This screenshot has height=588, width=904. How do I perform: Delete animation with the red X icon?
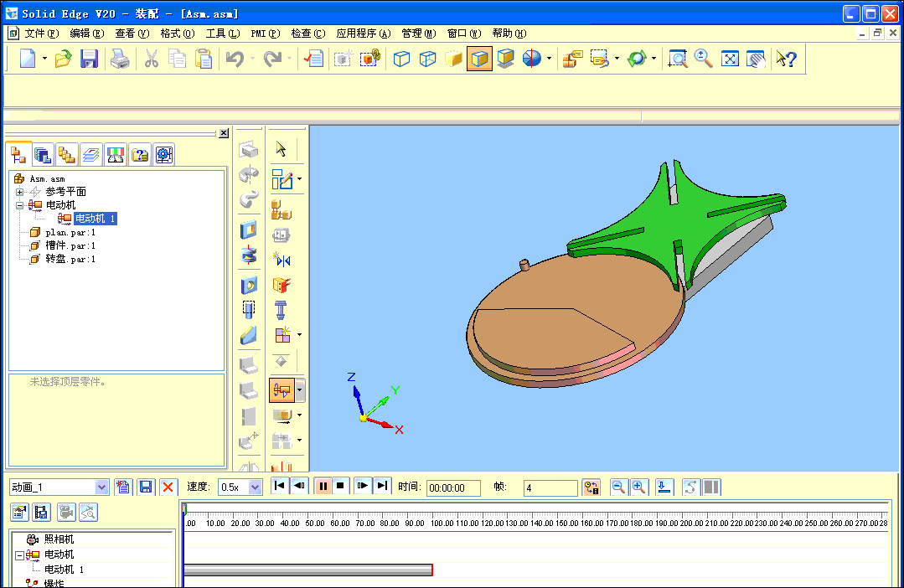point(168,487)
